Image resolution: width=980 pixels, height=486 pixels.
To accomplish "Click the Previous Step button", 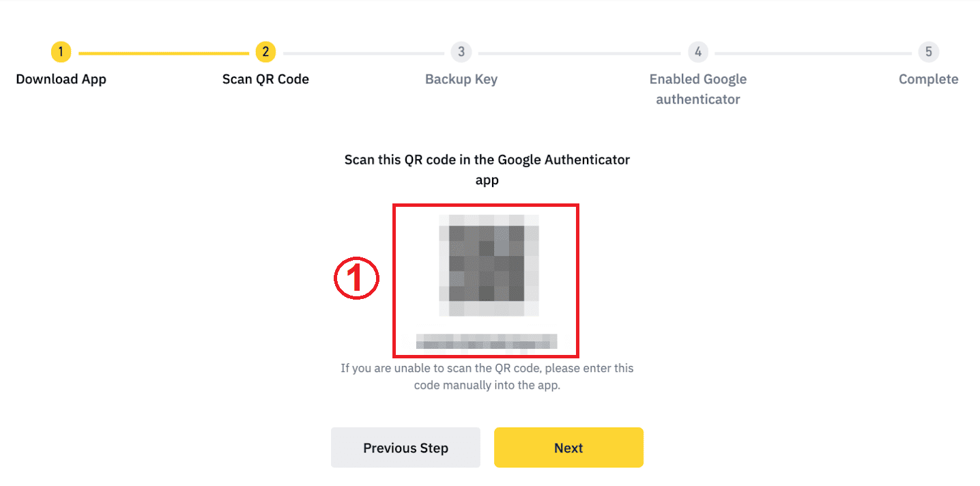I will [405, 447].
